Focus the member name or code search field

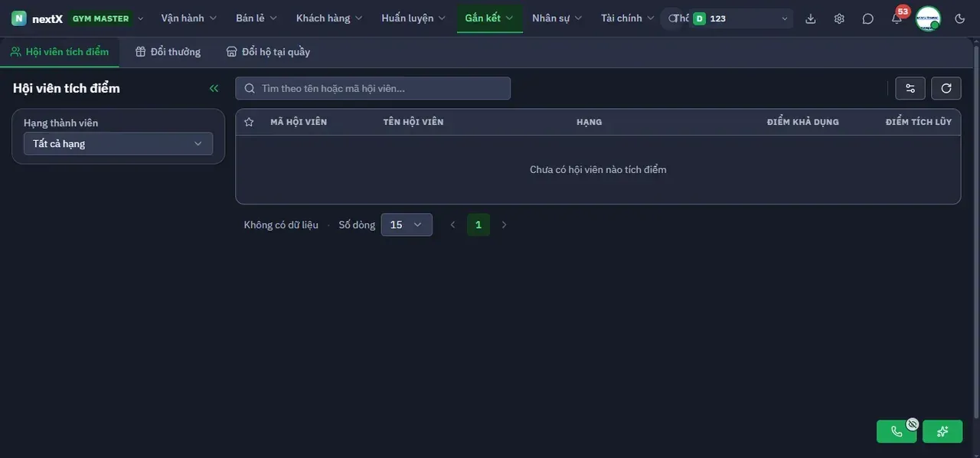(373, 88)
